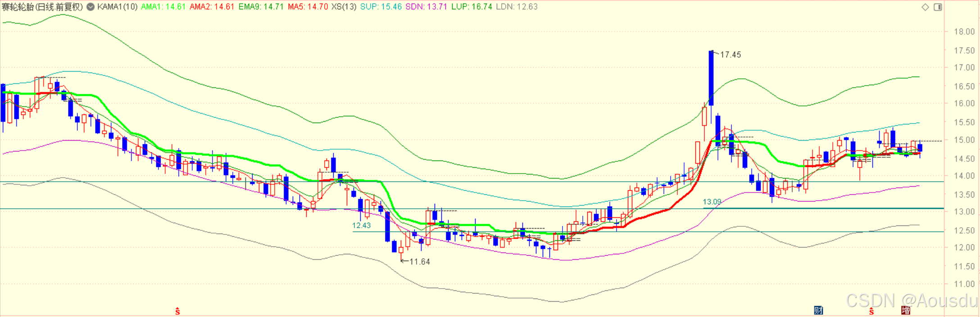The width and height of the screenshot is (980, 317).
Task: Click the 赛轮轮胎(日线.前复权) chart title
Action: click(42, 7)
